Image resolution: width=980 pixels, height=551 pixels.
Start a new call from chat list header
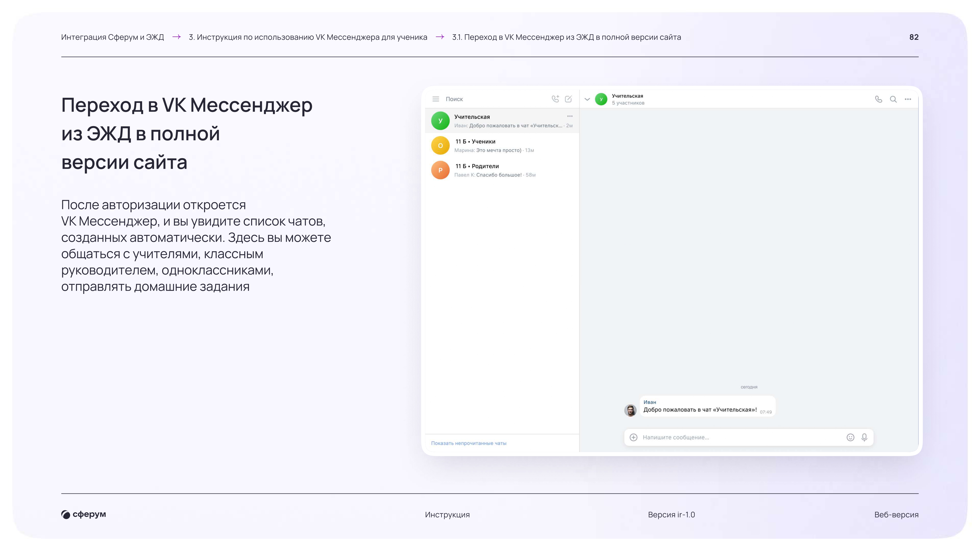pyautogui.click(x=555, y=99)
